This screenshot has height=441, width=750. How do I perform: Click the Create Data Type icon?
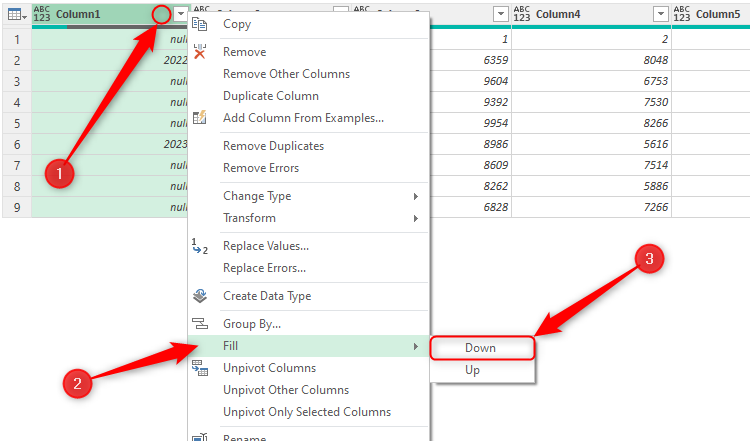tap(199, 296)
